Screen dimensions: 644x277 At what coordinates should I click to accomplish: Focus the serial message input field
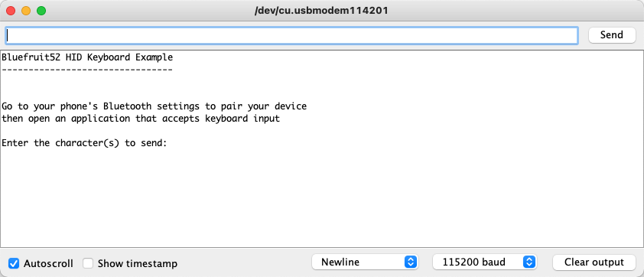tap(291, 36)
